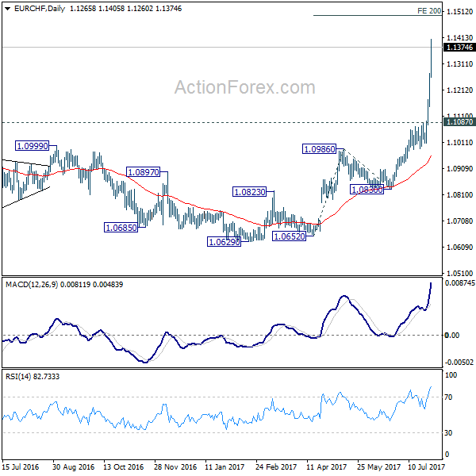Click the 28 Nov 2016 date label
The width and height of the screenshot is (476, 476).
[x=175, y=467]
